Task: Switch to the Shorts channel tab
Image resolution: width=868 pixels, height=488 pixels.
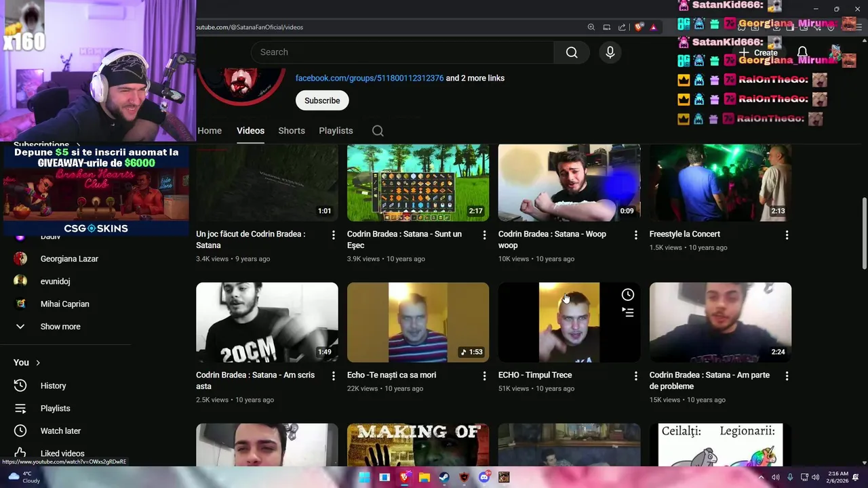Action: [292, 131]
